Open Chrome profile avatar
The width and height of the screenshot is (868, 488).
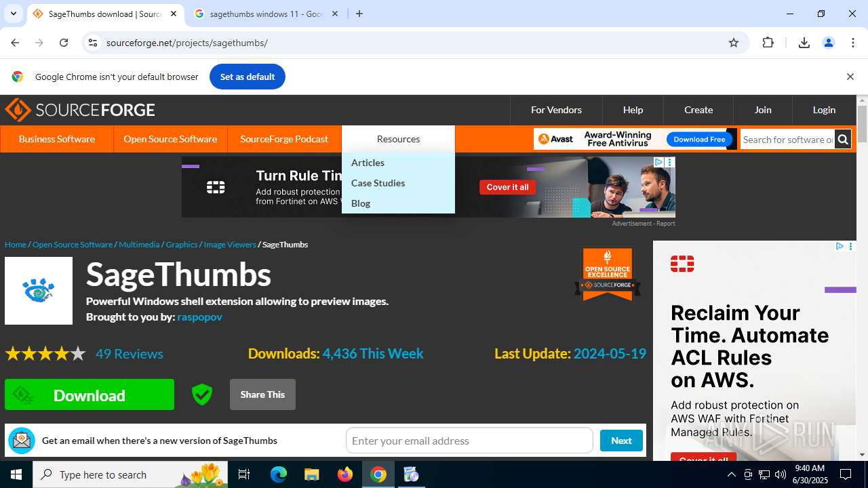[829, 43]
